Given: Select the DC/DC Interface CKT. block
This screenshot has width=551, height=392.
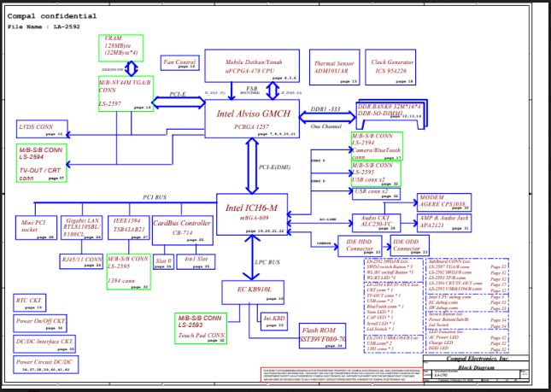Looking at the screenshot, I should click(x=44, y=344).
